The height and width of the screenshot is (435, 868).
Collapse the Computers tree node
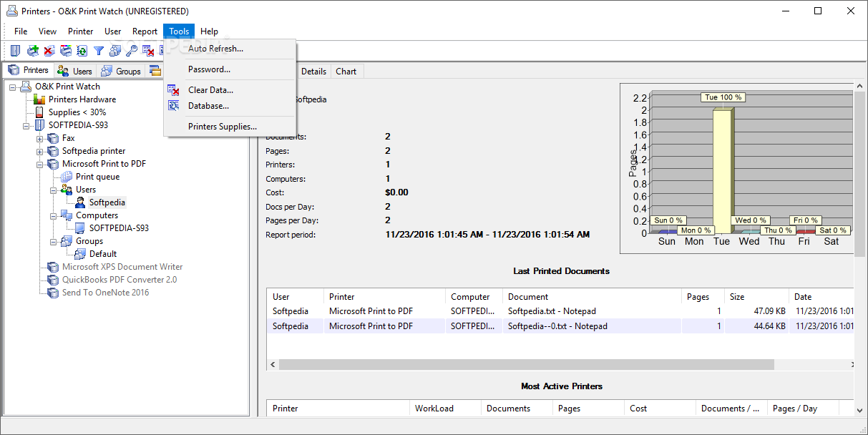click(54, 215)
